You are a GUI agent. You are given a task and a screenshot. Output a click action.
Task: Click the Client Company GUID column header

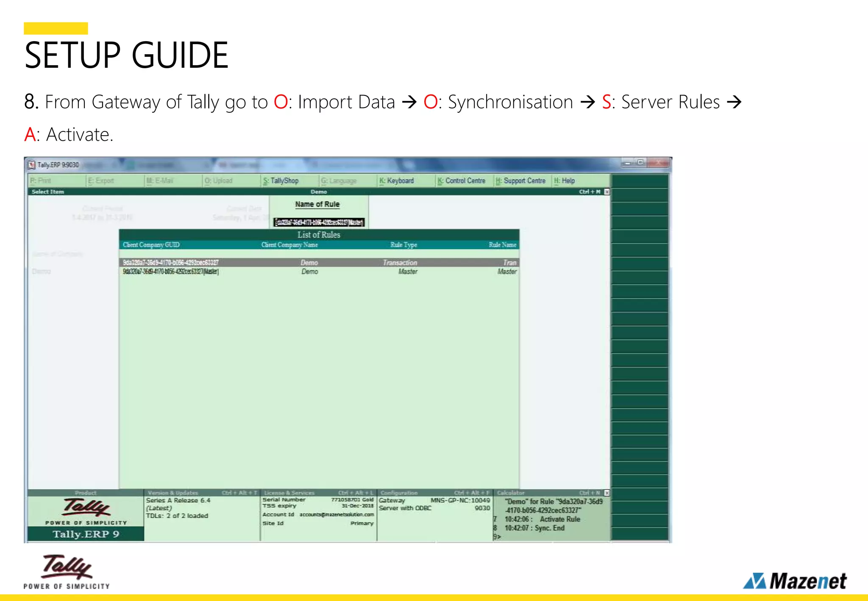pos(151,245)
